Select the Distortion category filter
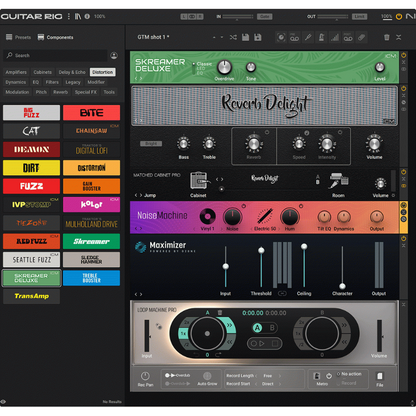This screenshot has height=416, width=416. click(103, 72)
